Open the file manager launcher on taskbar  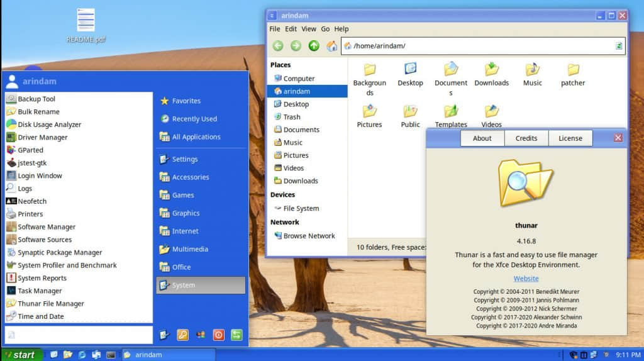[68, 355]
